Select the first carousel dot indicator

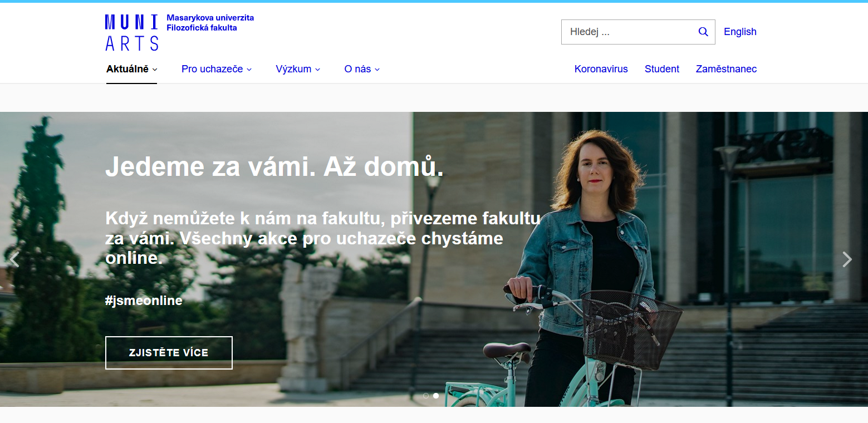[x=426, y=395]
